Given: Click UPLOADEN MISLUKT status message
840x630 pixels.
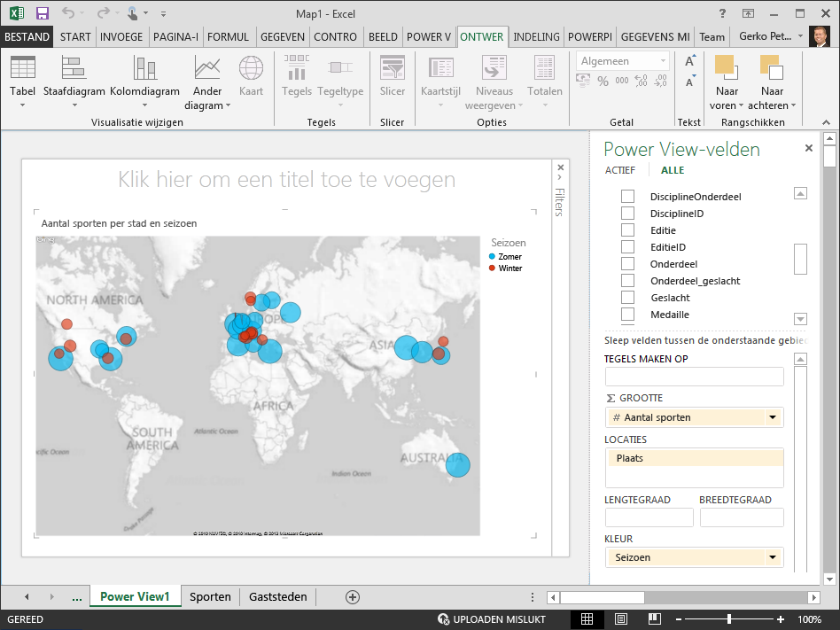Looking at the screenshot, I should click(x=492, y=619).
